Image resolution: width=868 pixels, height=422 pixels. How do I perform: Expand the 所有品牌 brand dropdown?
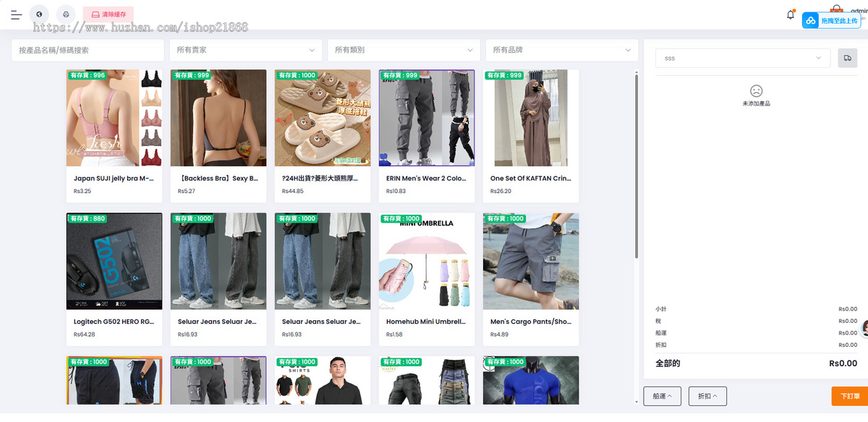tap(562, 51)
